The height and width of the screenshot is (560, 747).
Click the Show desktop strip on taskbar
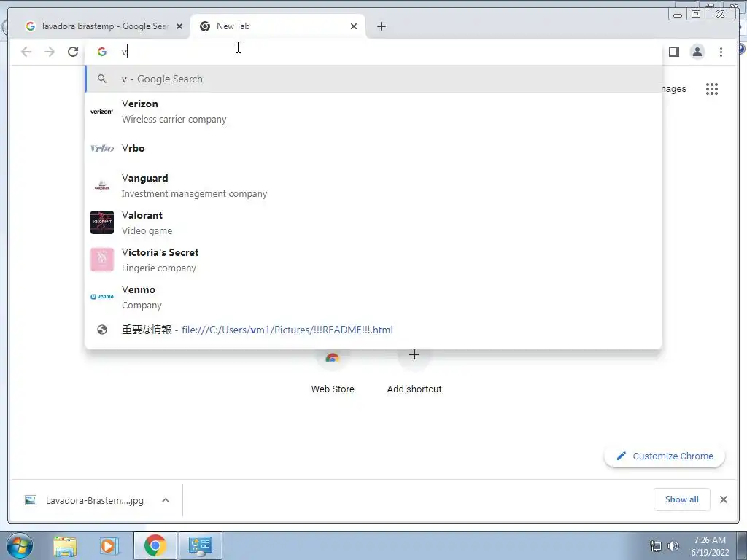(742, 545)
